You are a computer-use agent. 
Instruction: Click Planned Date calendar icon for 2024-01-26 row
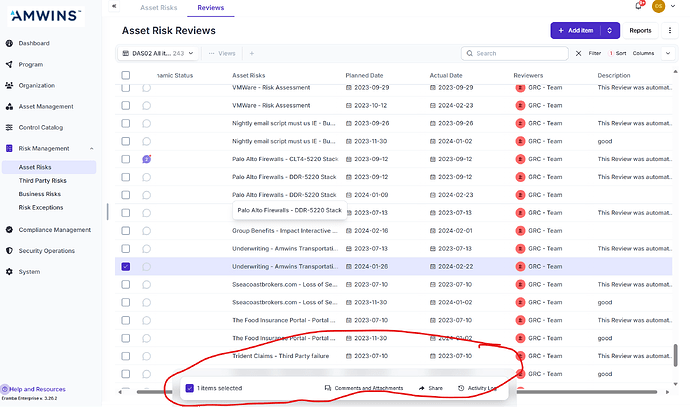tap(349, 267)
